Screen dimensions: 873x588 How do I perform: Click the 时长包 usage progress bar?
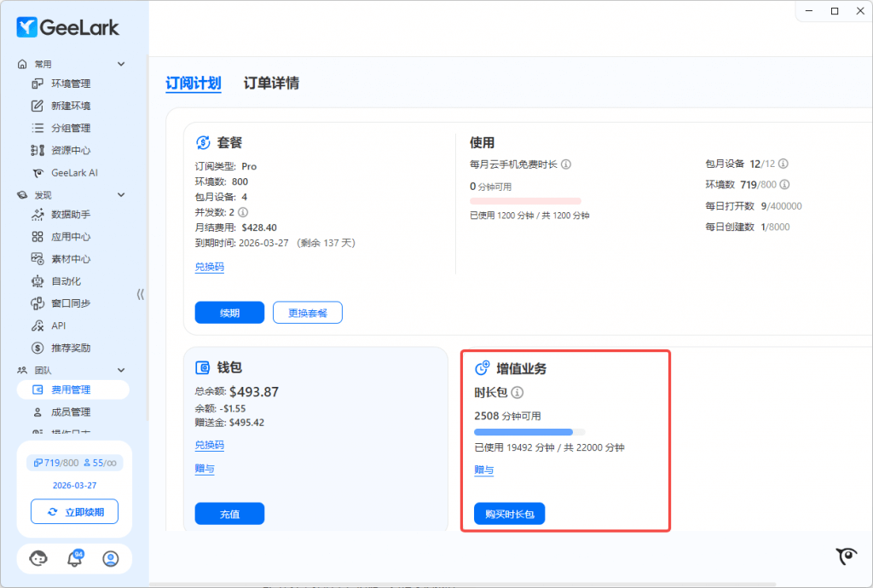click(529, 432)
